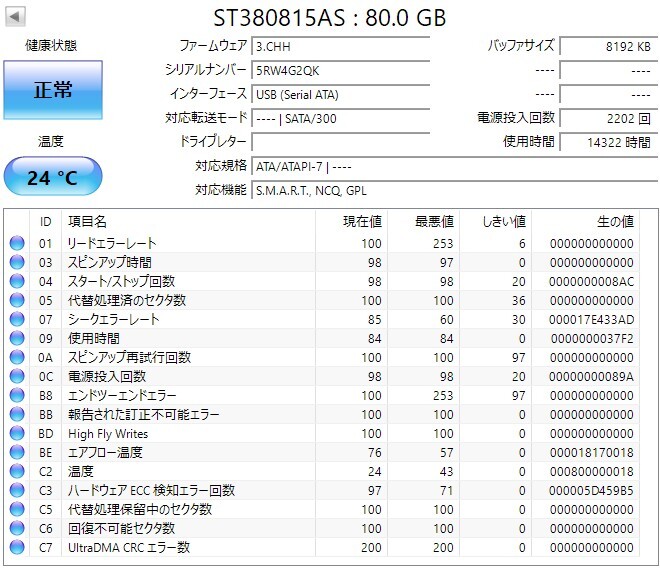
Task: Click the status orb for row 0A スピンアップ再試行回数
Action: pos(17,357)
